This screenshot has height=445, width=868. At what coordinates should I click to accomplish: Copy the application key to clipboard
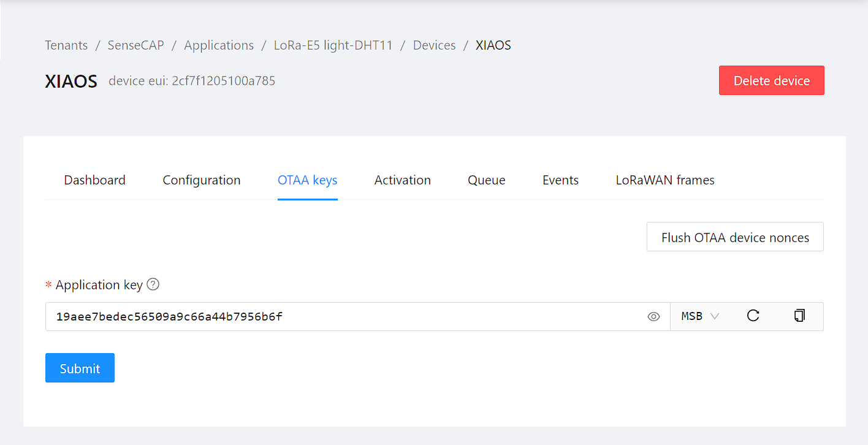799,316
